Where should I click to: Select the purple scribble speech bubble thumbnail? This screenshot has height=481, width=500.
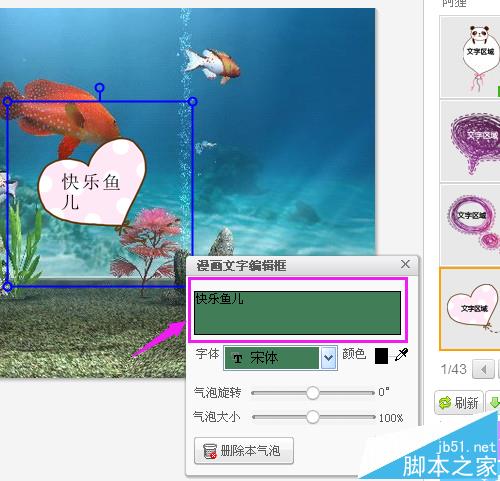click(x=471, y=141)
